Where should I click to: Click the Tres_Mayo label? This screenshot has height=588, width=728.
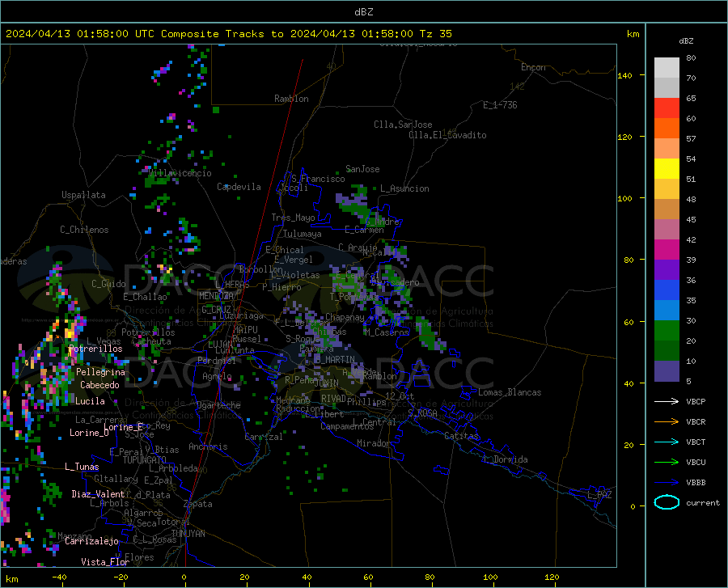click(x=293, y=218)
